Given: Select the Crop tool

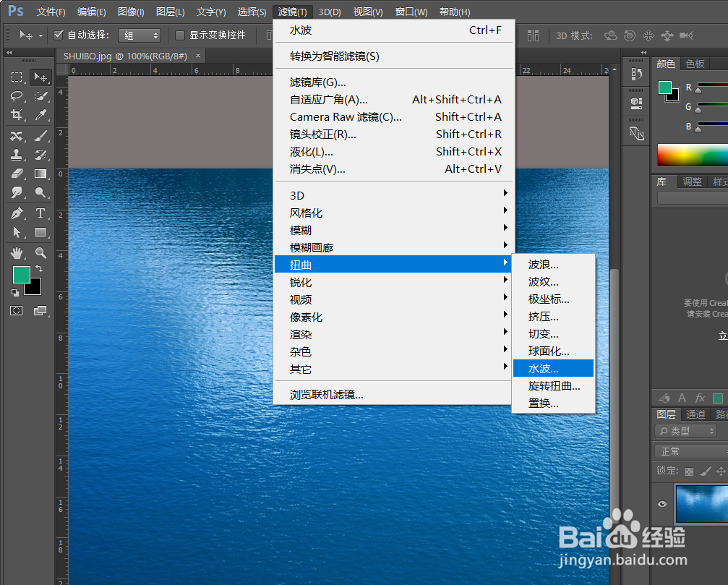Looking at the screenshot, I should pos(17,115).
